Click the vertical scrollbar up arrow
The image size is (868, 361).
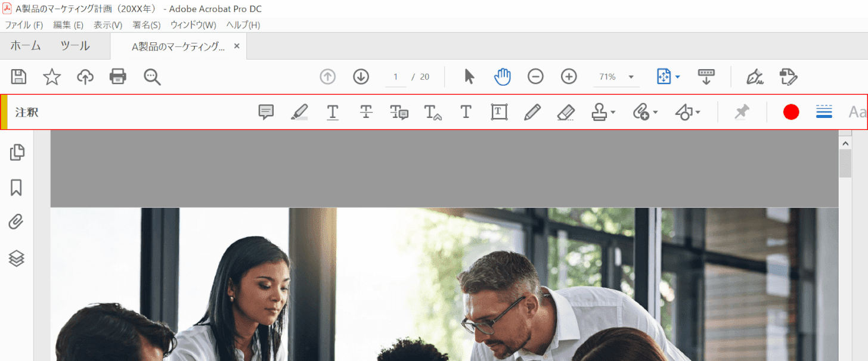point(845,142)
